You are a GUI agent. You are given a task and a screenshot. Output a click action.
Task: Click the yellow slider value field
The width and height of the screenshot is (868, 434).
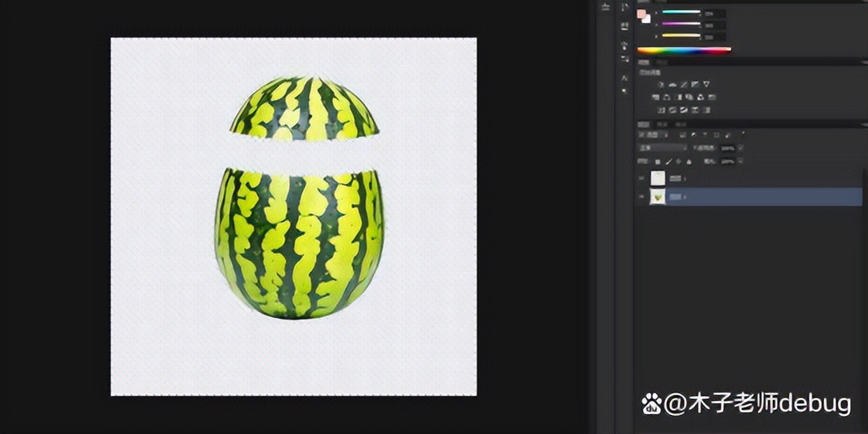[714, 37]
